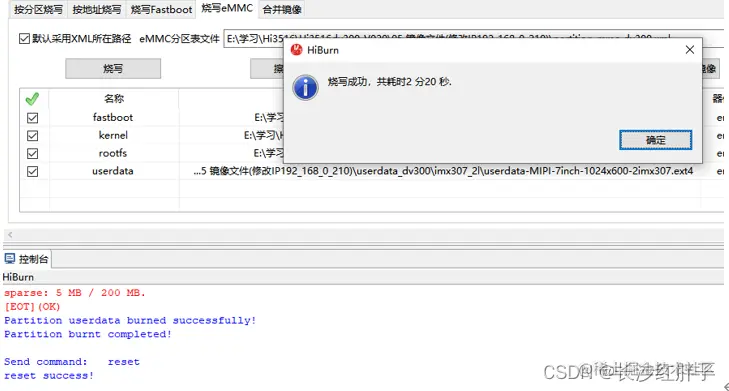Confirm the HiBurn dialog with 确定
The width and height of the screenshot is (729, 391).
point(656,140)
